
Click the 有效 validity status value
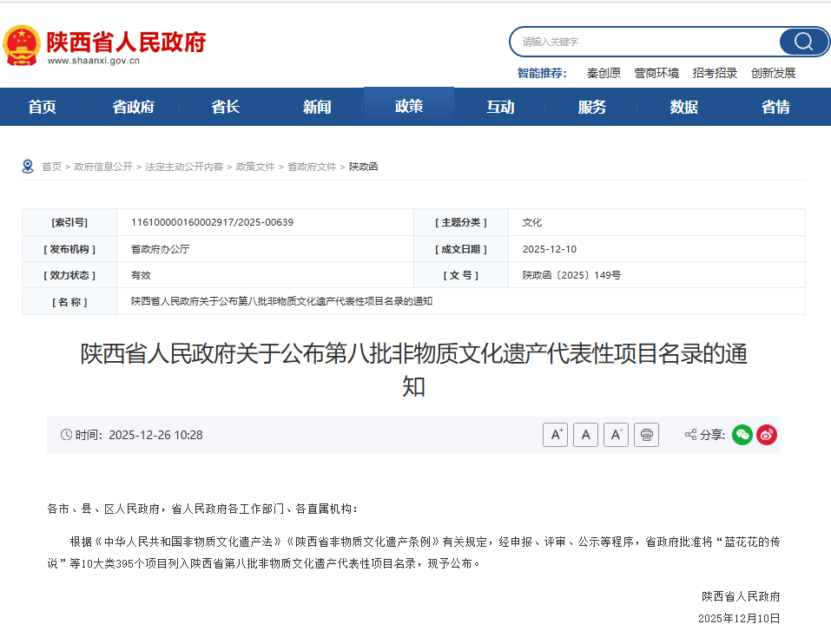point(141,275)
